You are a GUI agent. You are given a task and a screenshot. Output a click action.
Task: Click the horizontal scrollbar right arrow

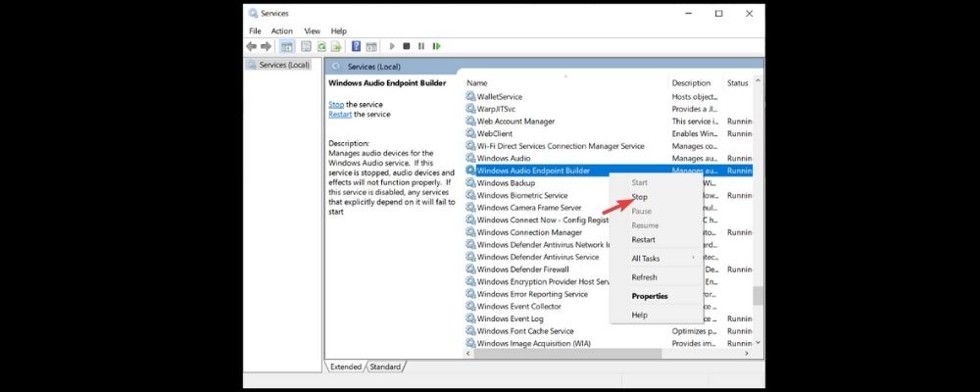746,354
